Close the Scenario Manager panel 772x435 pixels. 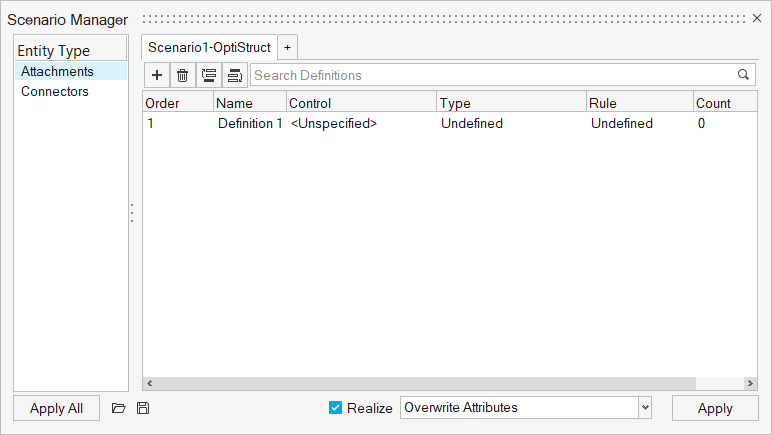757,18
